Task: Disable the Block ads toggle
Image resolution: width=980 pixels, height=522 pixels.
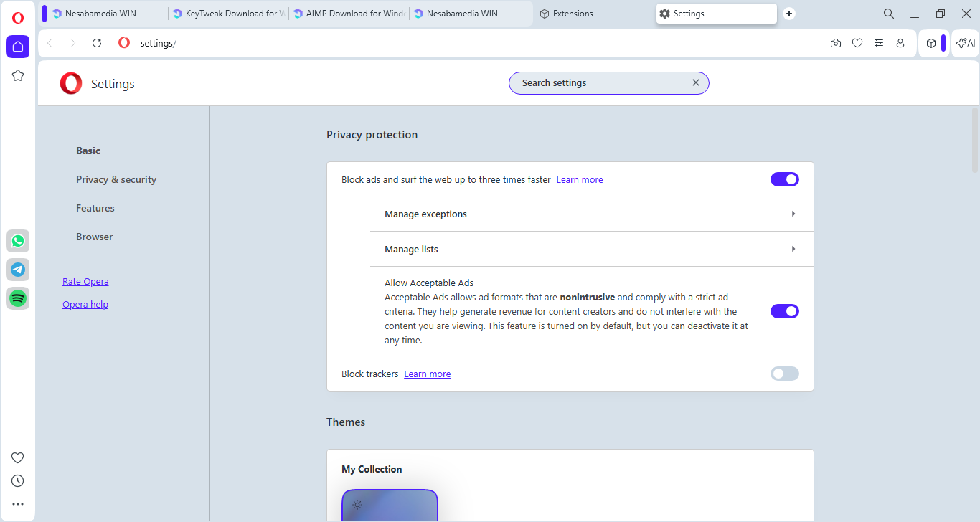Action: tap(784, 179)
